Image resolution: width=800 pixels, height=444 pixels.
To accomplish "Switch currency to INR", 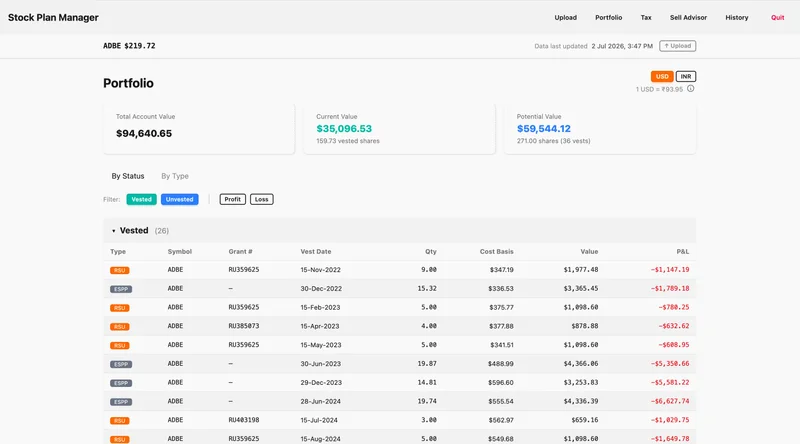I will tap(686, 77).
